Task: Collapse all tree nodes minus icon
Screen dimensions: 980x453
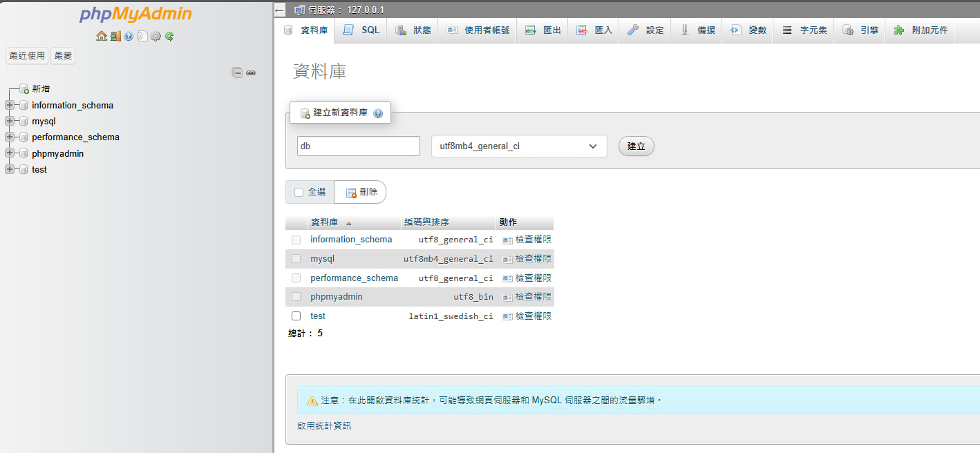Action: [237, 73]
